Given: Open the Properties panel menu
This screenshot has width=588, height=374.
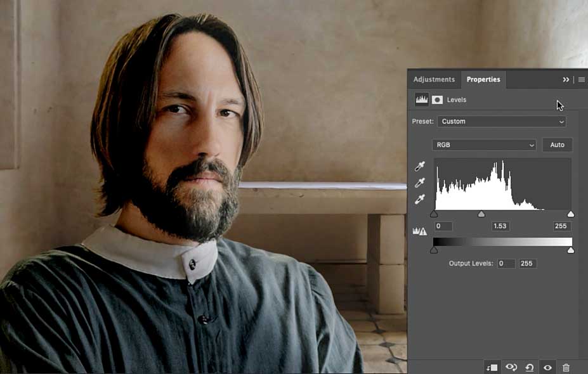Looking at the screenshot, I should coord(581,79).
